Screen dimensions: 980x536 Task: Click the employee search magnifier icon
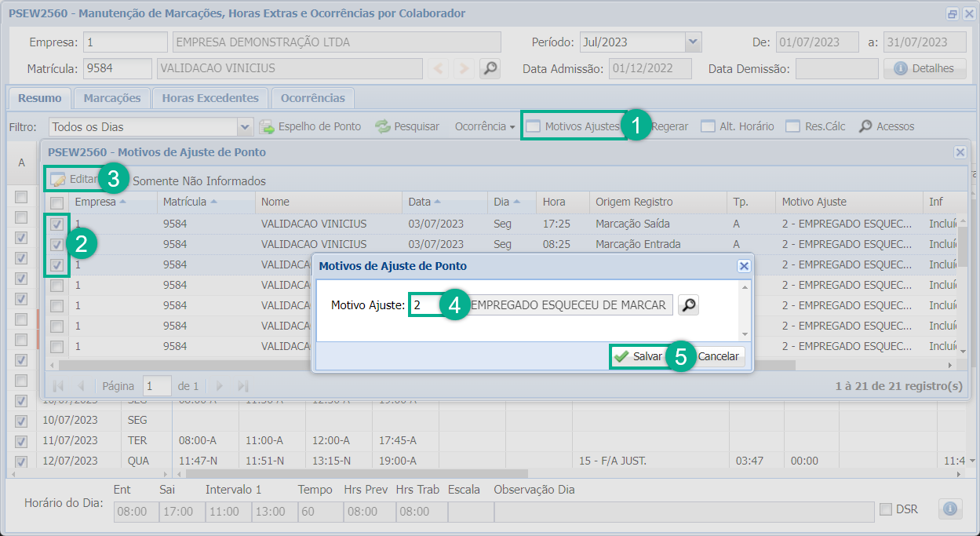click(x=490, y=68)
